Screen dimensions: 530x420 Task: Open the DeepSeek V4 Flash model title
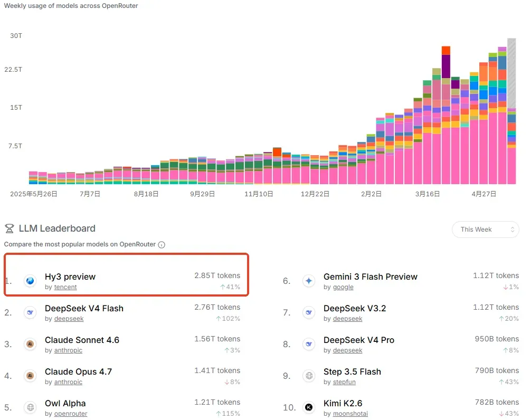point(84,309)
